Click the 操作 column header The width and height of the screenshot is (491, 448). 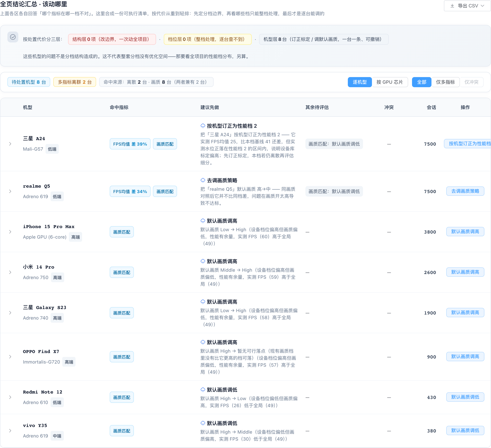tap(465, 107)
